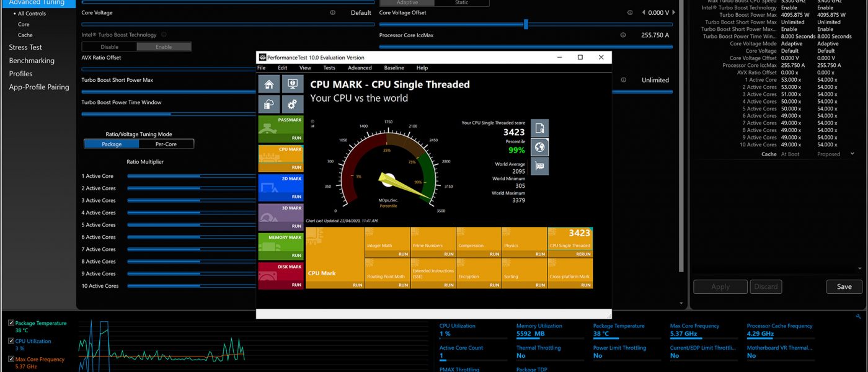Image resolution: width=868 pixels, height=372 pixels.
Task: Open the View menu in PerformanceTest
Action: [305, 68]
